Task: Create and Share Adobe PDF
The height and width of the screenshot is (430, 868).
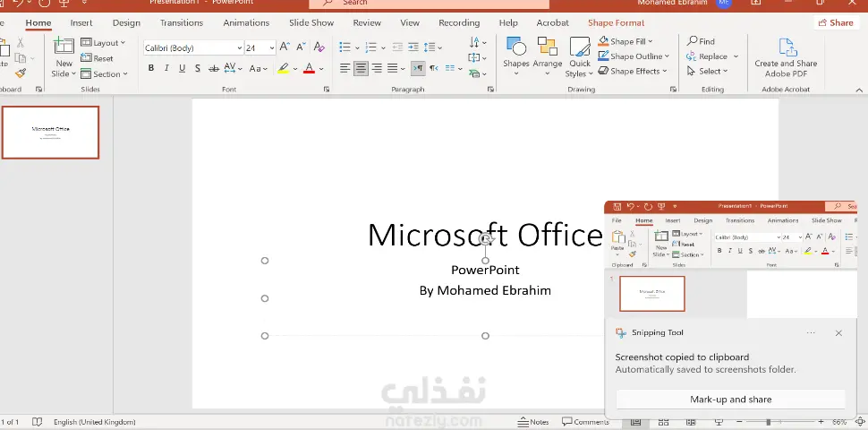Action: pyautogui.click(x=786, y=58)
